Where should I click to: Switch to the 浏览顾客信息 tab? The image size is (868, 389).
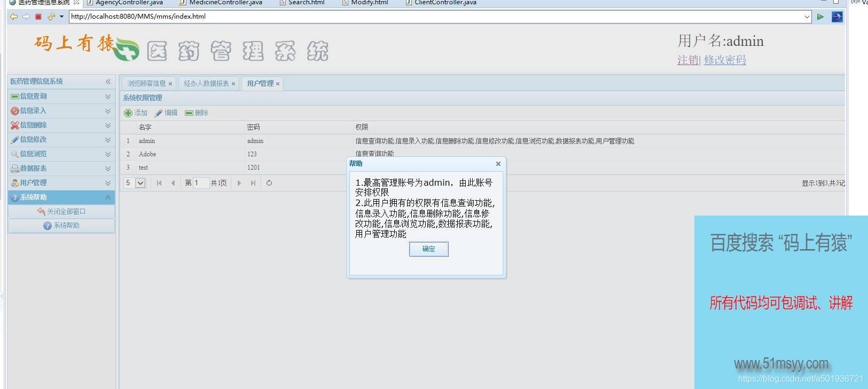tap(146, 84)
